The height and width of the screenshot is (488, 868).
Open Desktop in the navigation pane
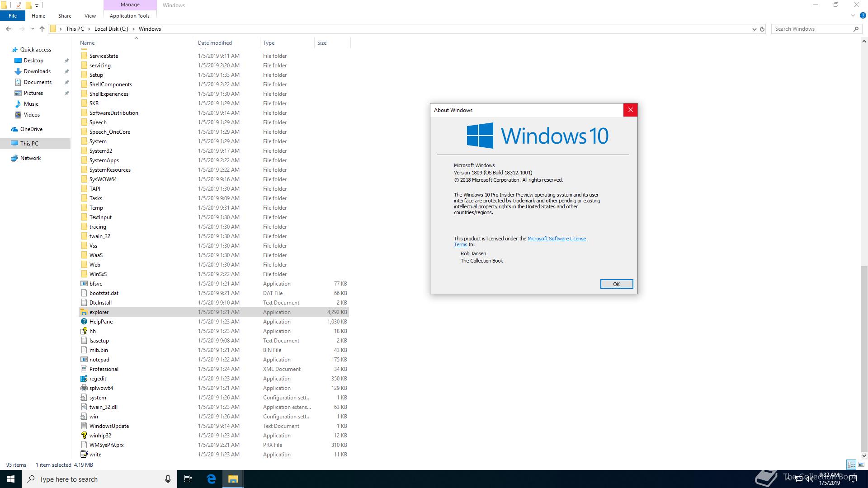pos(33,61)
